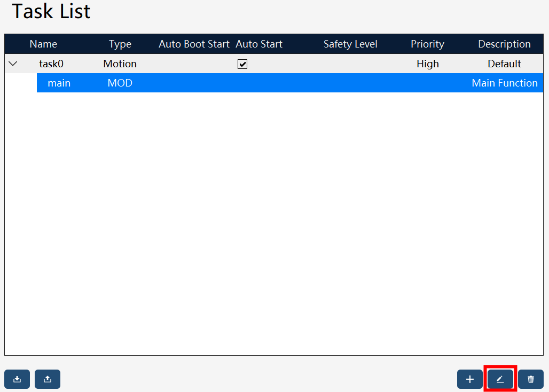Click the MOD type cell
Image resolution: width=549 pixels, height=392 pixels.
120,83
